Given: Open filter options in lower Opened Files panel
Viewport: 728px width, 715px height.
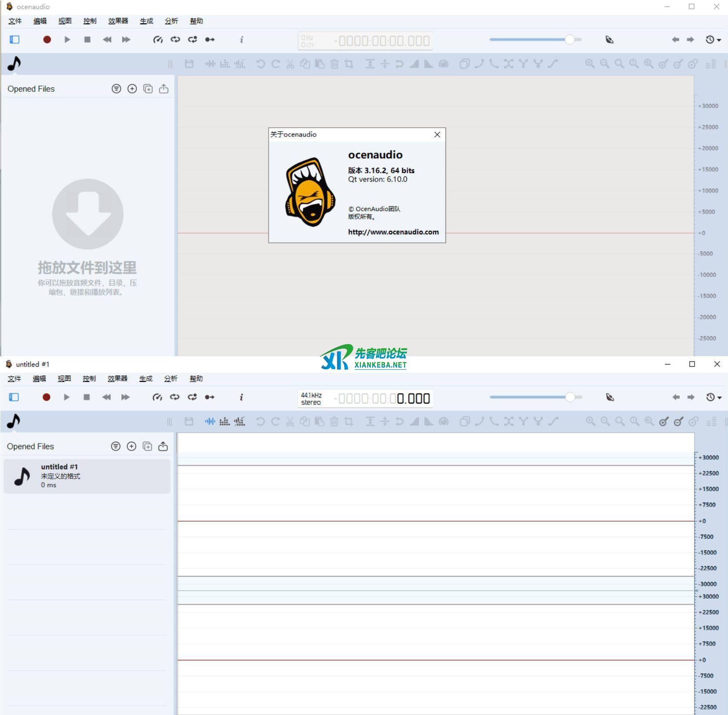Looking at the screenshot, I should point(116,446).
